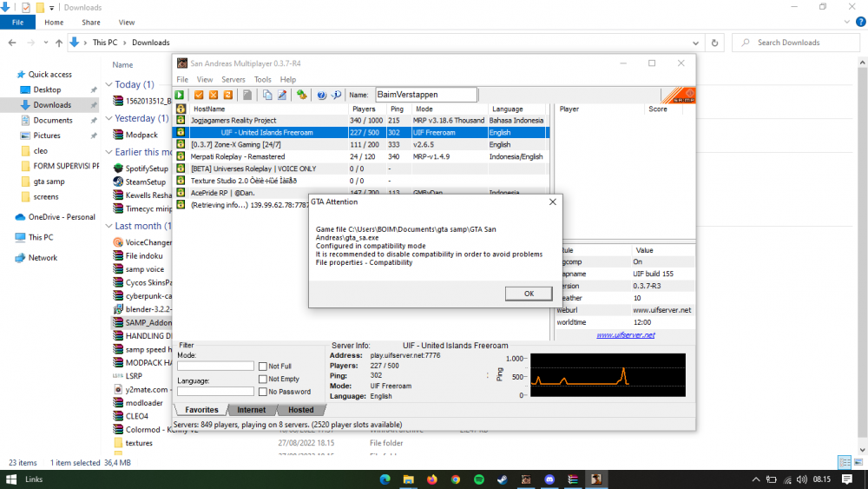Open Server Properties pencil icon
This screenshot has width=868, height=489.
(282, 95)
